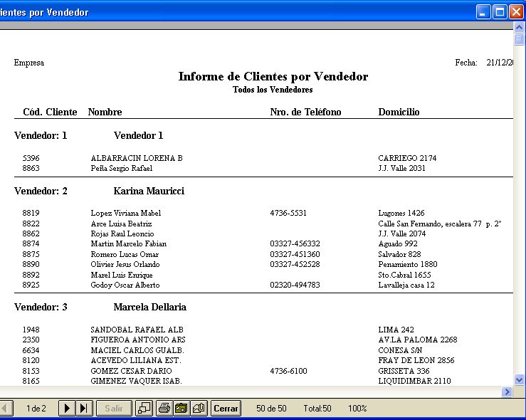526x420 pixels.
Task: Click the page indicator '1 de 2'
Action: tap(36, 409)
